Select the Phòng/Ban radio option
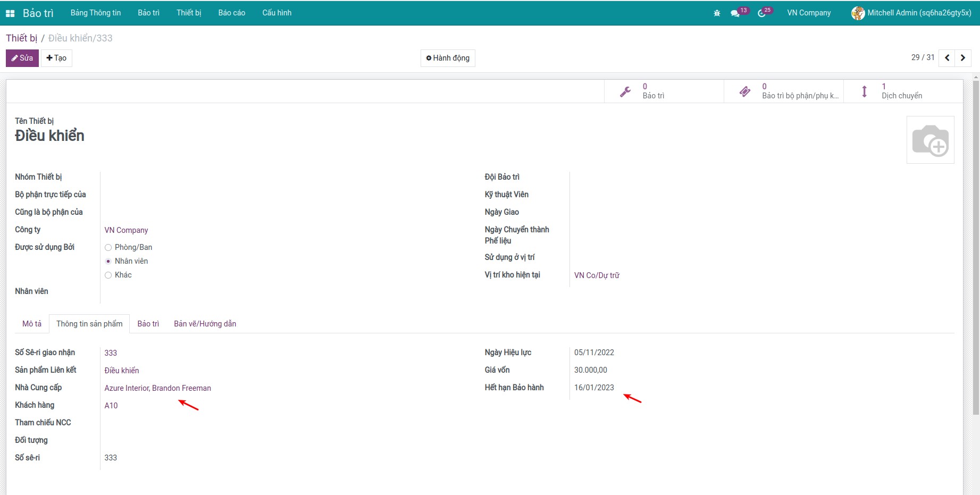980x495 pixels. point(108,247)
